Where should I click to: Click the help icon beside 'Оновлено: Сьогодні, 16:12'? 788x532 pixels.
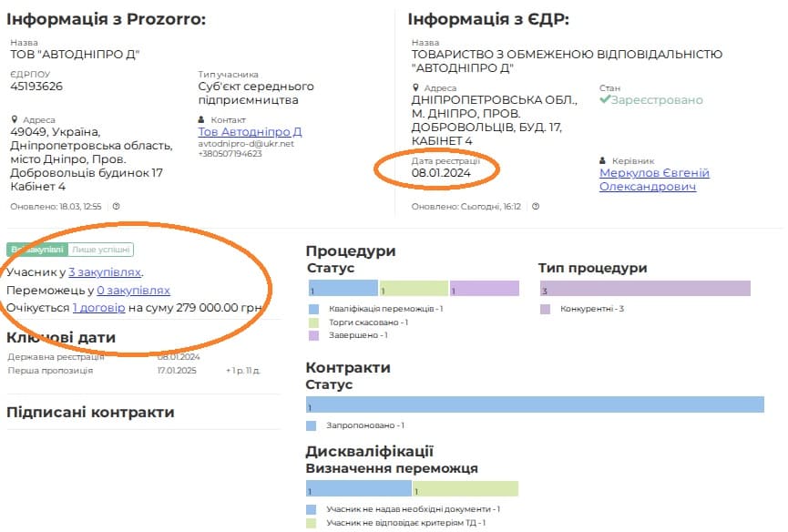point(536,207)
